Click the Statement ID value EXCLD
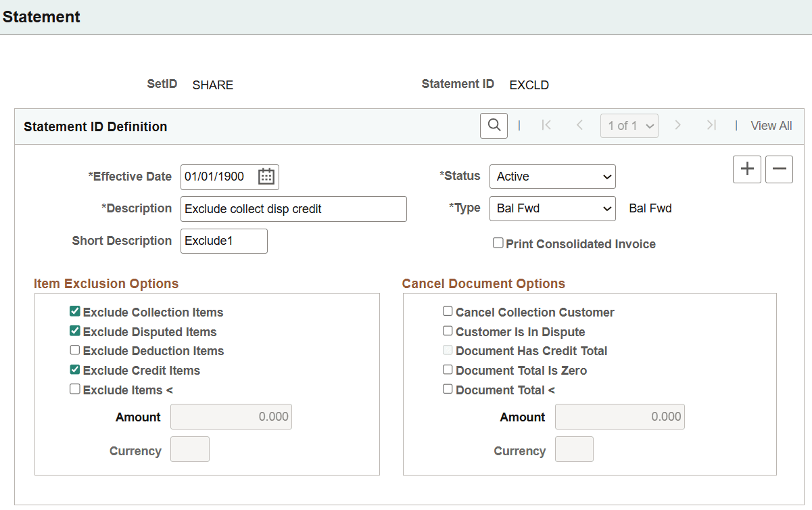 coord(529,85)
